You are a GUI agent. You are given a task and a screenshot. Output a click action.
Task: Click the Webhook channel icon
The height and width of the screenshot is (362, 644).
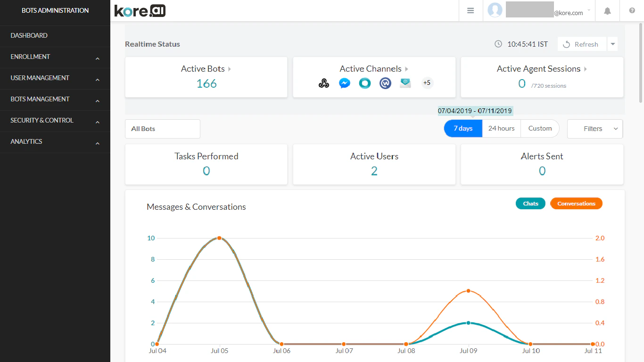pyautogui.click(x=324, y=83)
